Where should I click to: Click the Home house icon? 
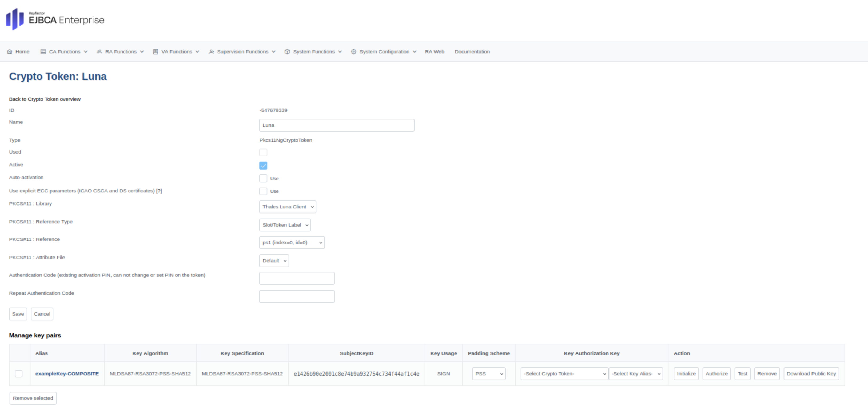(x=9, y=51)
